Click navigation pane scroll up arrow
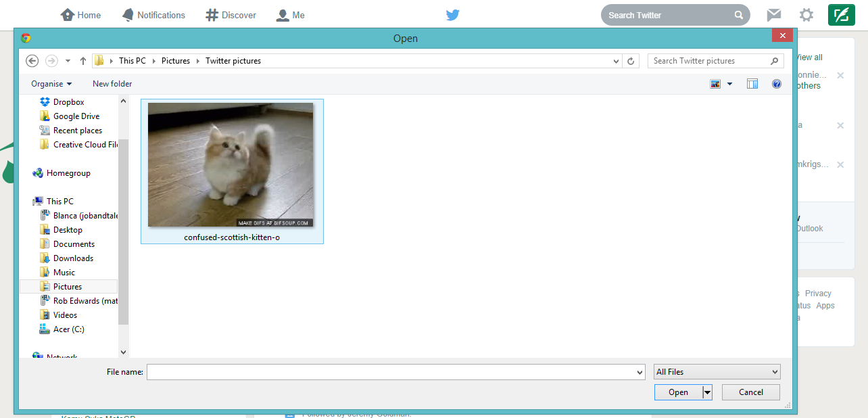The width and height of the screenshot is (868, 418). pos(123,101)
